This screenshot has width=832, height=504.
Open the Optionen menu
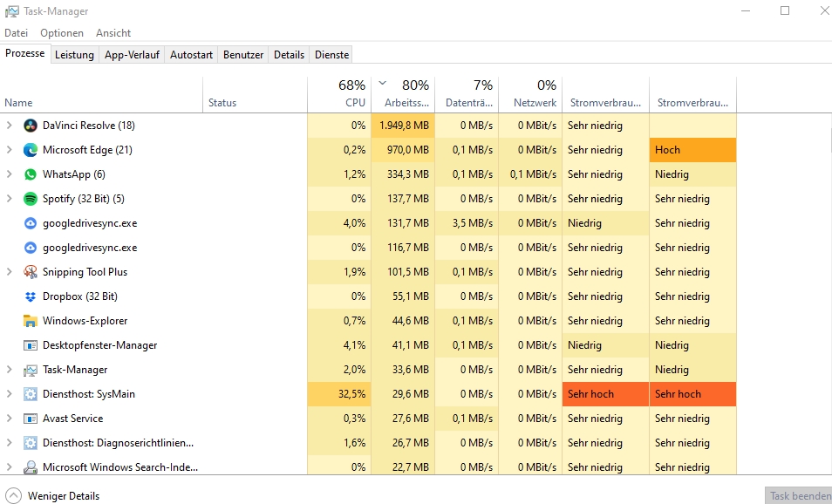tap(62, 33)
